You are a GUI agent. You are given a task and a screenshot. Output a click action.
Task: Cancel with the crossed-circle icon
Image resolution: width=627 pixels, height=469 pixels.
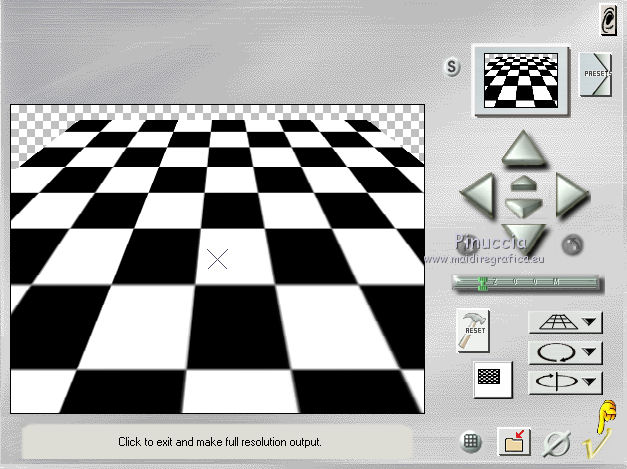pos(557,443)
